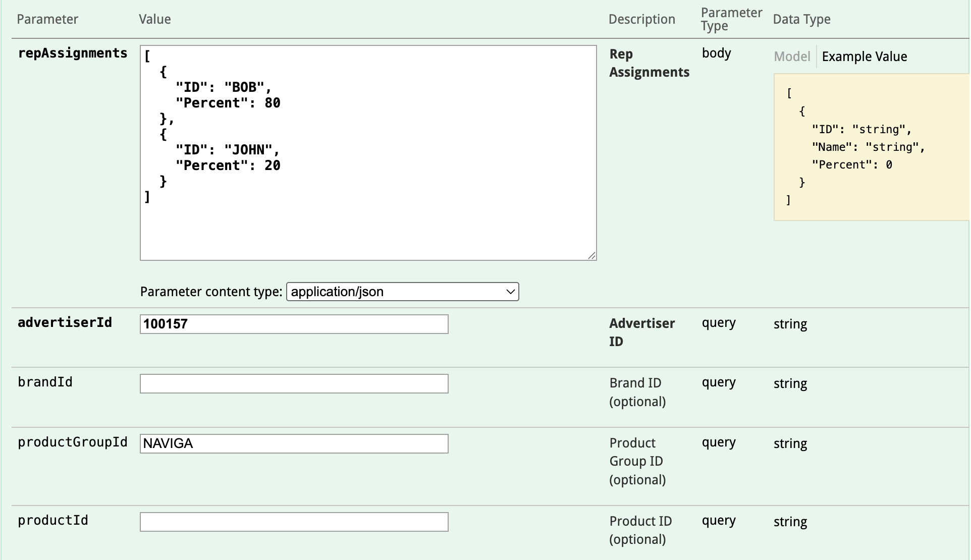Click the productGroupId field with NAVIGA
The width and height of the screenshot is (971, 560).
[294, 443]
